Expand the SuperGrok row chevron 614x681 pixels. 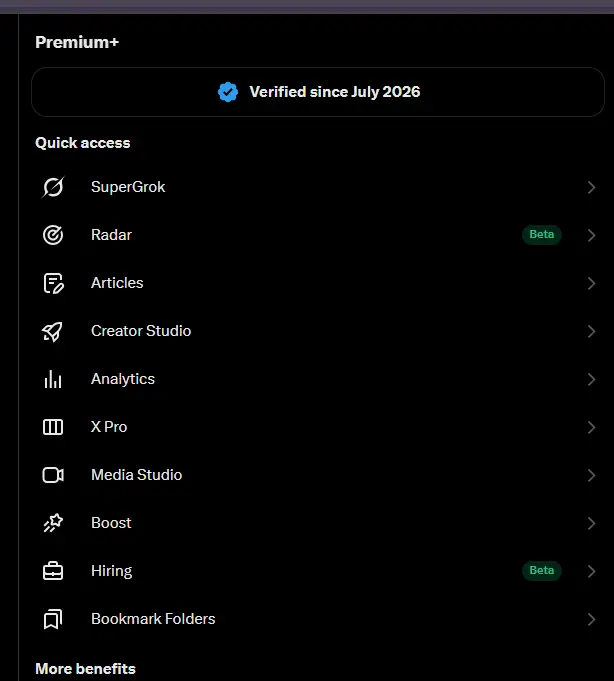coord(591,187)
